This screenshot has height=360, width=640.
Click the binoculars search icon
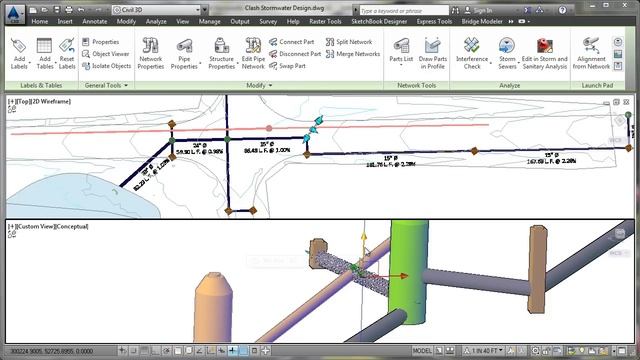point(455,11)
